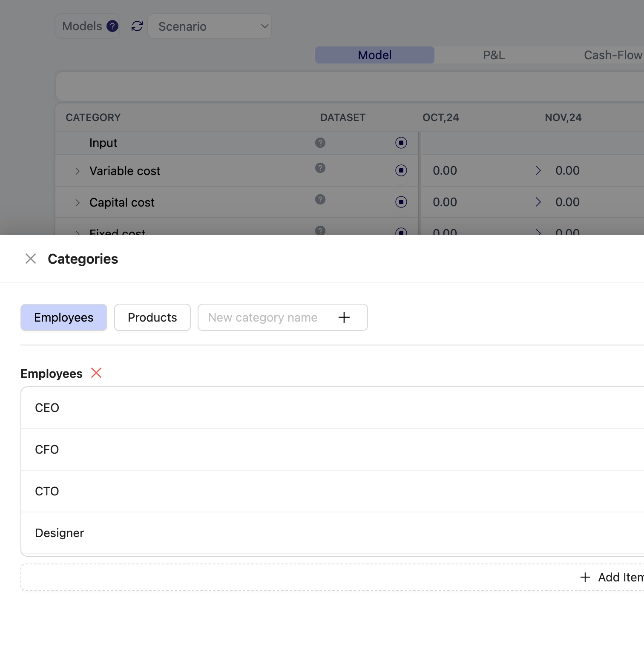Screen dimensions: 644x650
Task: Select the Employees category tab
Action: [x=64, y=317]
